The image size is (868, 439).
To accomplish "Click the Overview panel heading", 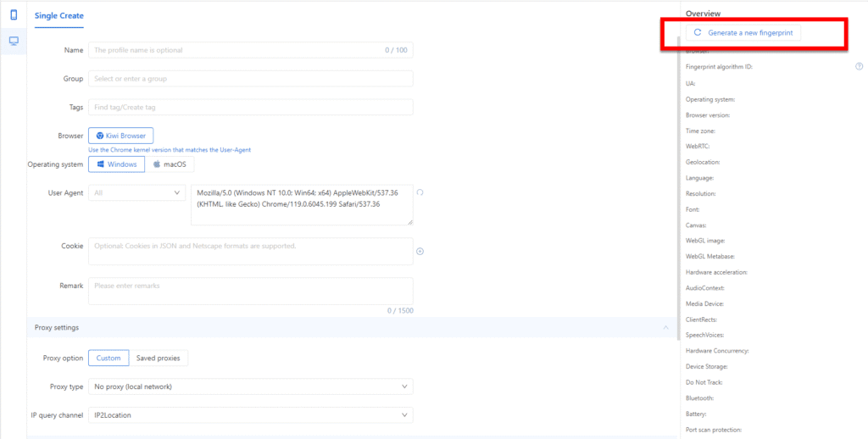I will 703,14.
